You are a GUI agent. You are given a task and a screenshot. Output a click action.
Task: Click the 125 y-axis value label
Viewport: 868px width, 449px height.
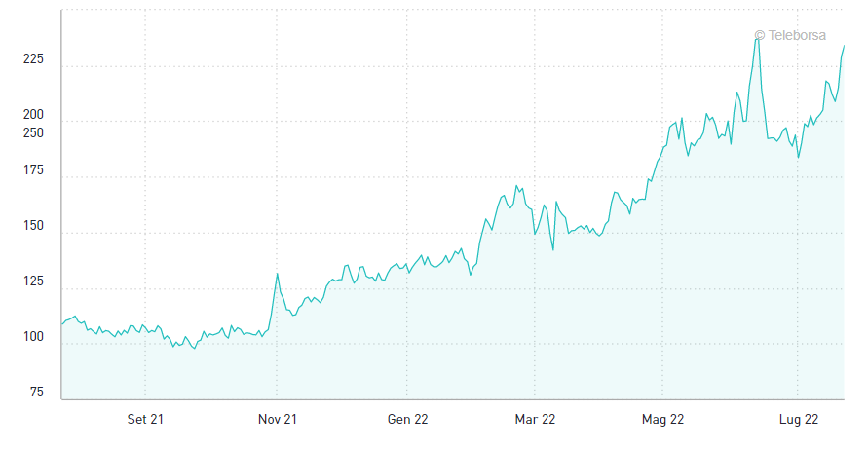coord(33,281)
